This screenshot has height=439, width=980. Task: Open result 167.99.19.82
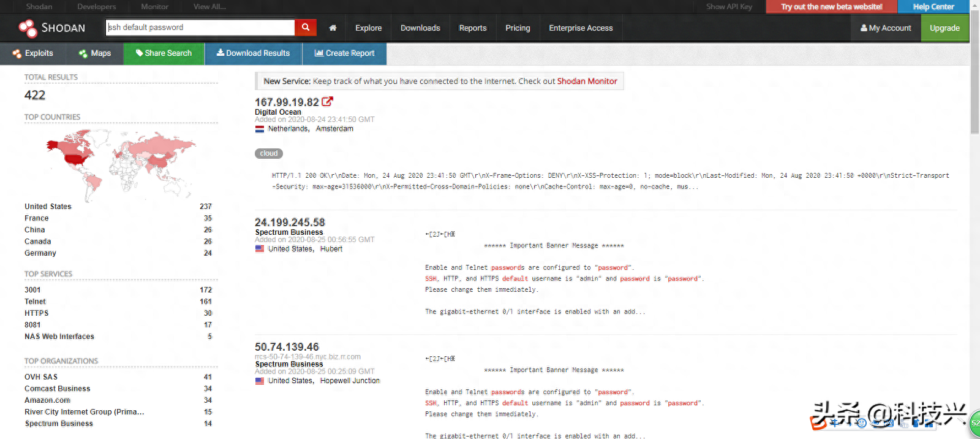tap(287, 102)
